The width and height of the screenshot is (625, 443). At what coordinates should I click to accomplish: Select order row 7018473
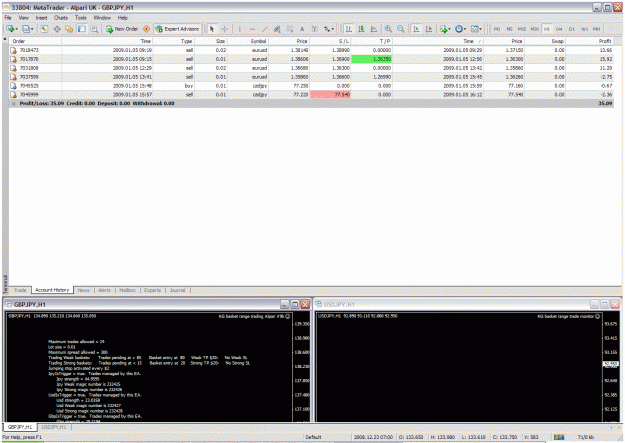311,50
